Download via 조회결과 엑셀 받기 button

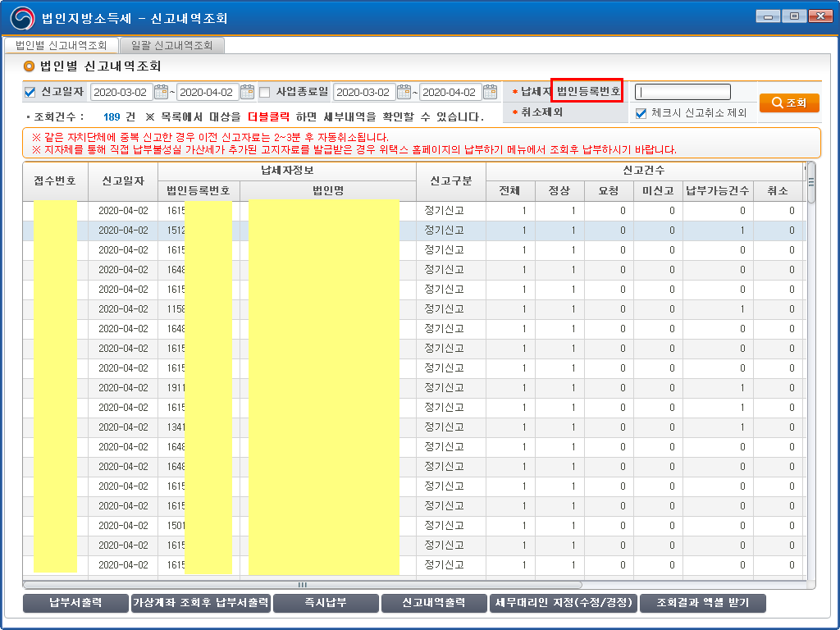point(703,603)
